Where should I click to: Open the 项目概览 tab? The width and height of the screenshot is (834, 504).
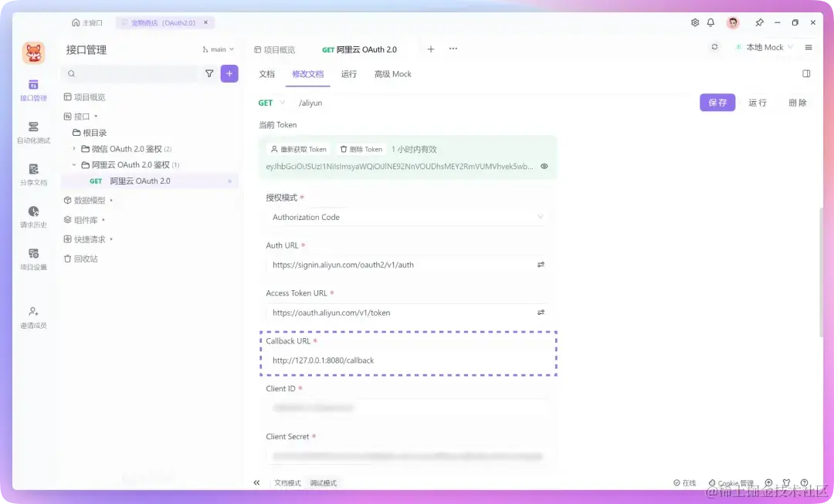click(x=274, y=49)
